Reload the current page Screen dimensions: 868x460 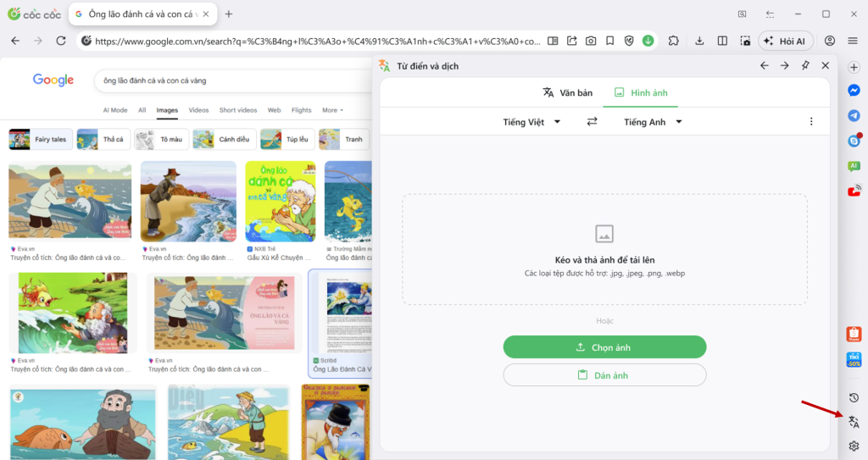pyautogui.click(x=61, y=41)
